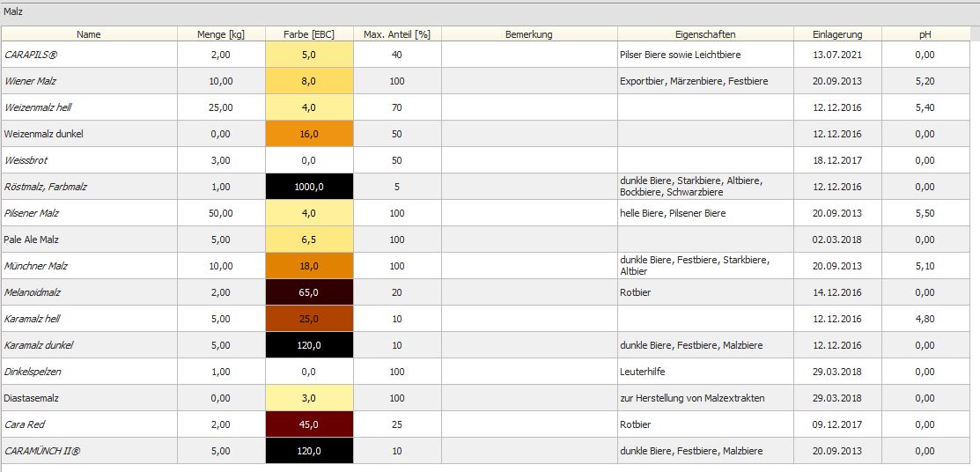Click the Pilsener Malz row name
This screenshot has width=980, height=472.
pyautogui.click(x=89, y=213)
